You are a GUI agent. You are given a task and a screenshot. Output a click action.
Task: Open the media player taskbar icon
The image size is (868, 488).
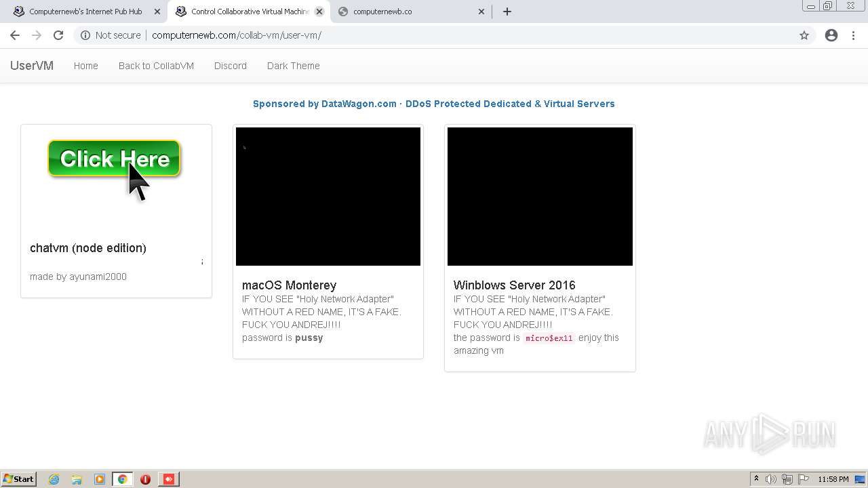[x=100, y=479]
